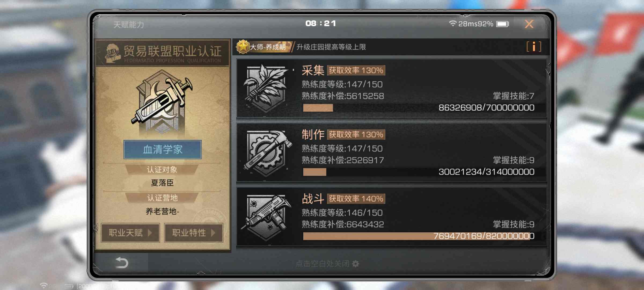Select the crafting hammer and gear icon
This screenshot has height=290, width=644.
[268, 153]
